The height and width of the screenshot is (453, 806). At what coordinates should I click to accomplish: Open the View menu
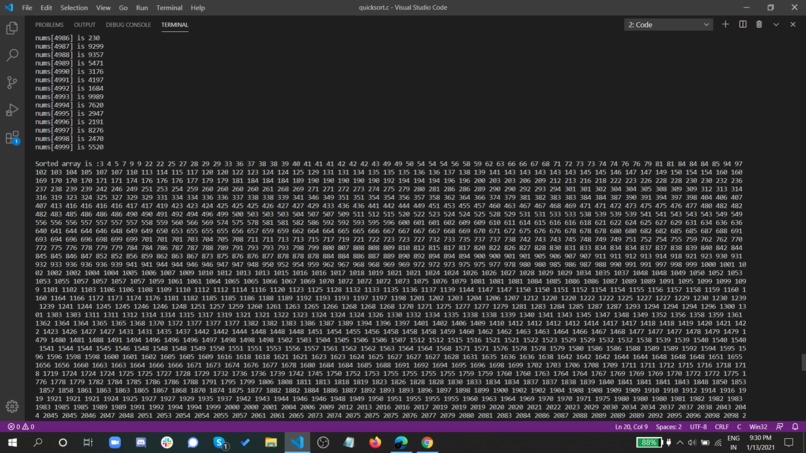103,8
